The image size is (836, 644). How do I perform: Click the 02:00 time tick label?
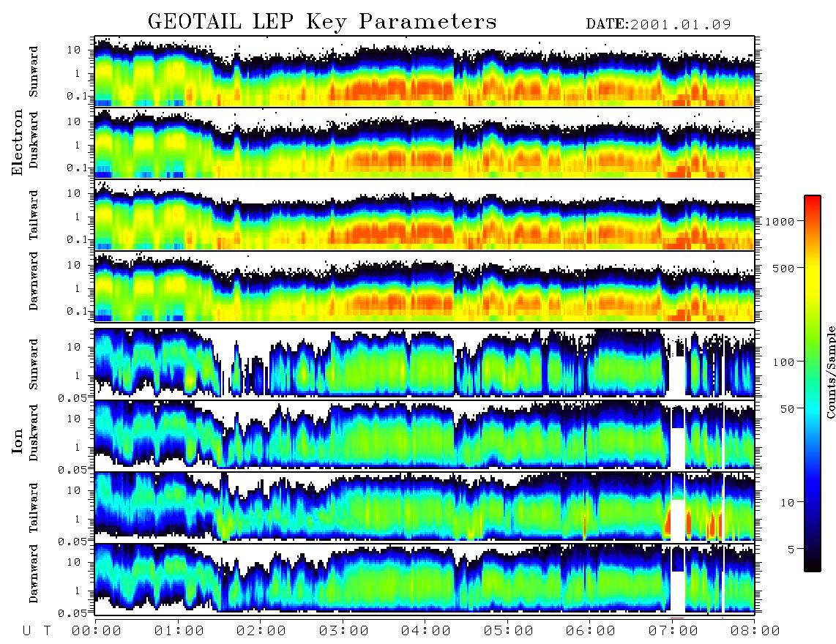click(x=261, y=631)
